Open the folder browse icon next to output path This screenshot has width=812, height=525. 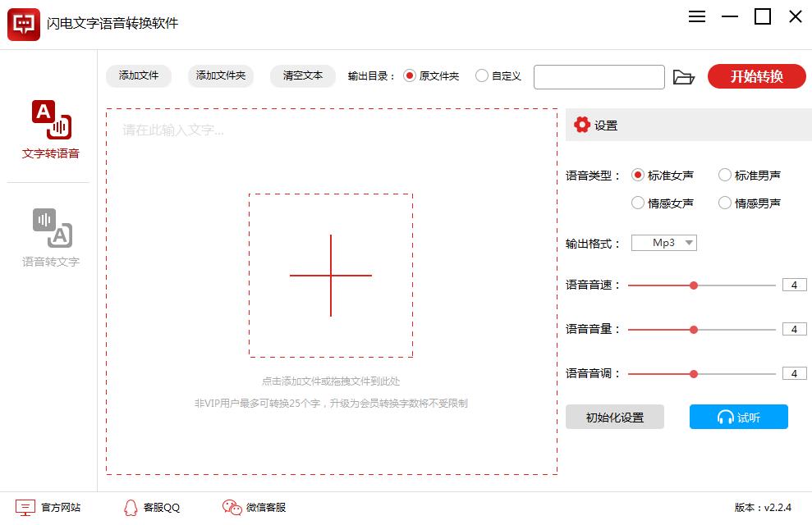pyautogui.click(x=685, y=76)
